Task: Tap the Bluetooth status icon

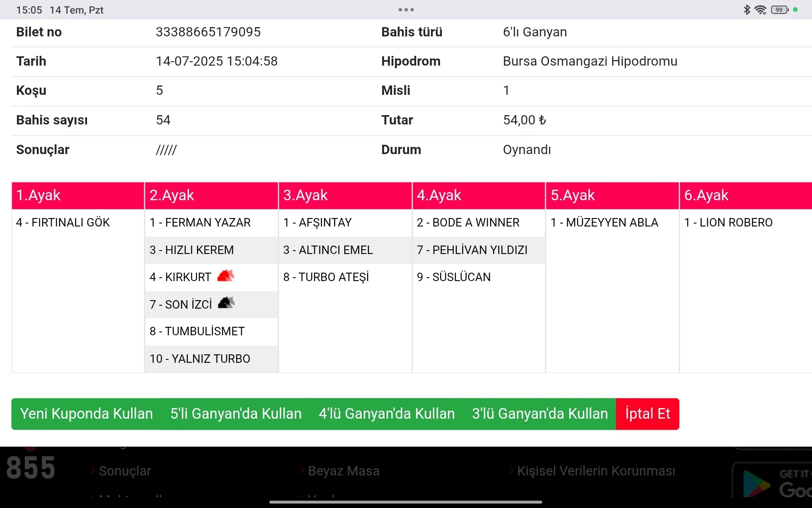Action: coord(747,10)
